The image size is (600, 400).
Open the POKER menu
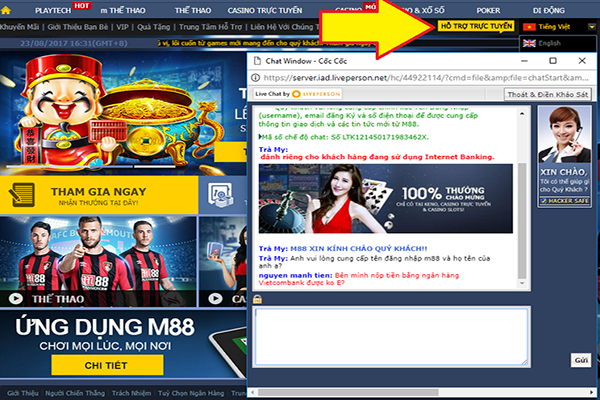[x=488, y=10]
